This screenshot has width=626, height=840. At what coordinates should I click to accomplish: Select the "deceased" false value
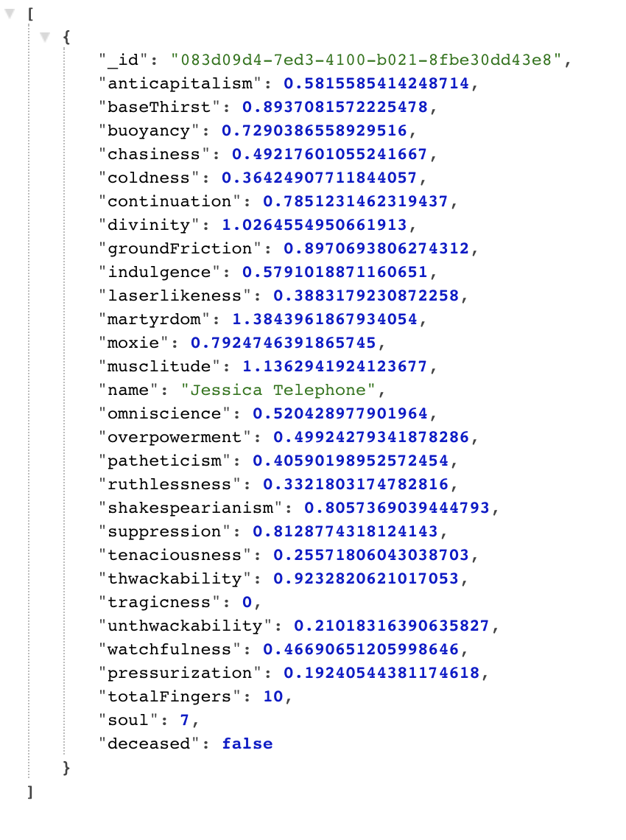[x=247, y=743]
